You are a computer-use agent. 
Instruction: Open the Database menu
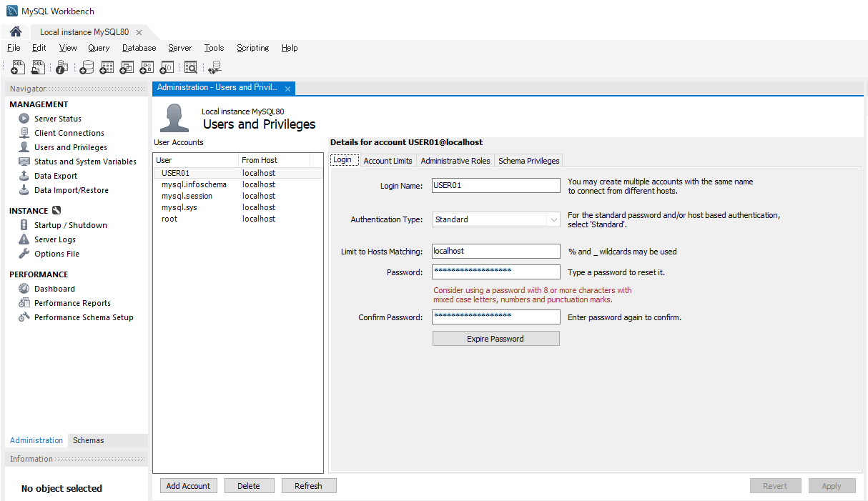pos(139,48)
